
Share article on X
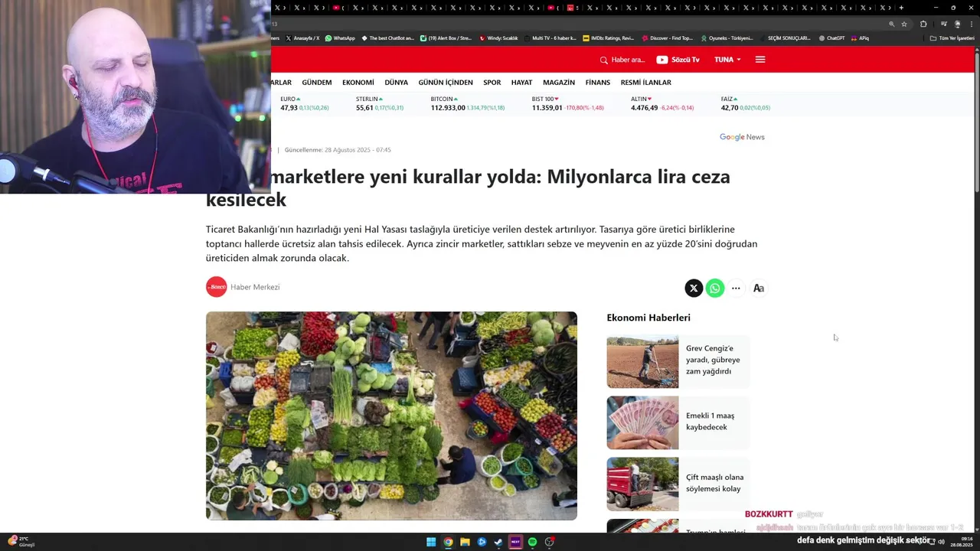(694, 289)
